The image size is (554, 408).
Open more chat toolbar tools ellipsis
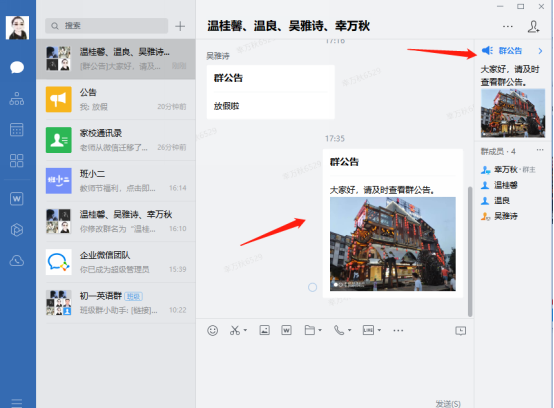tap(398, 331)
